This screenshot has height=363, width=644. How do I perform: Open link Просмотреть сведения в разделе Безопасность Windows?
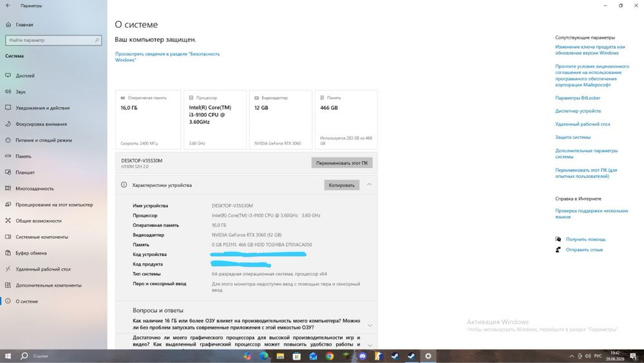pos(167,57)
